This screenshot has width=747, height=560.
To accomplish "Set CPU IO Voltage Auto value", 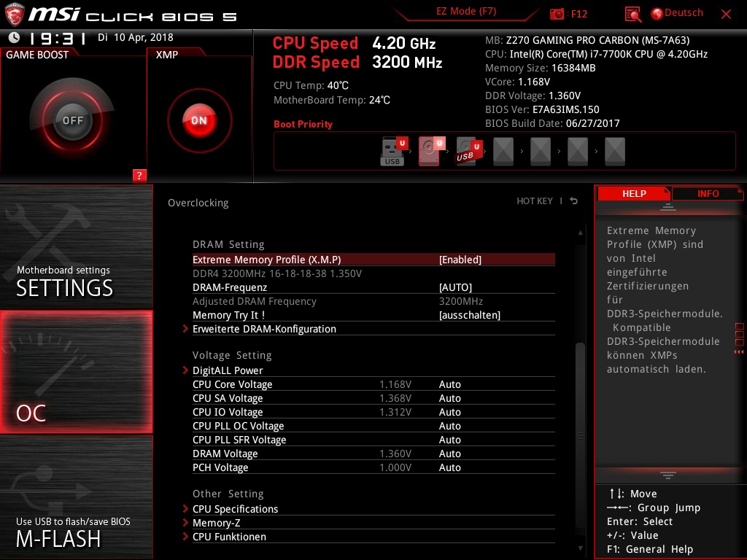I will pos(449,412).
